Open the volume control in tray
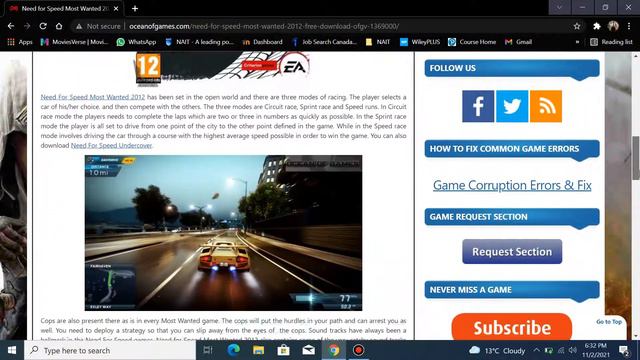The width and height of the screenshot is (640, 360). point(573,350)
